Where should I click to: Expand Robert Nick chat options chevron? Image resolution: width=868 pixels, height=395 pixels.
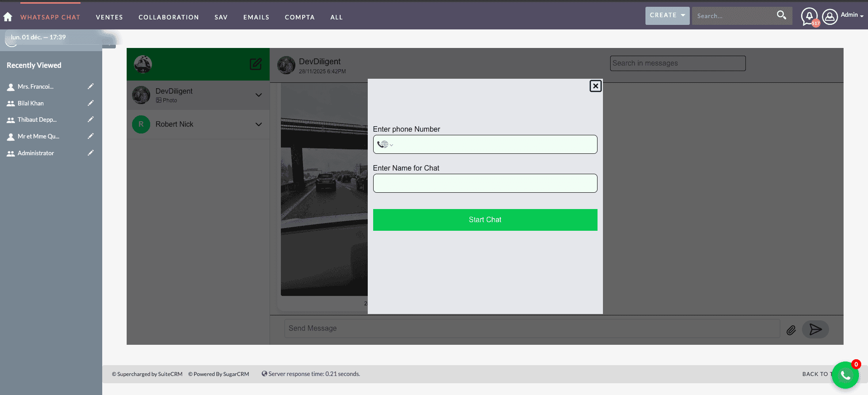pos(258,124)
